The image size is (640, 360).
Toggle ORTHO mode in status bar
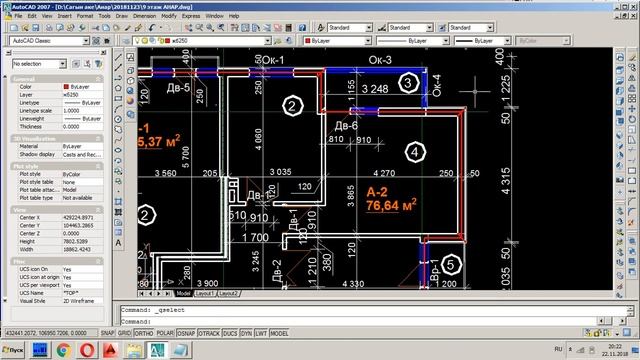tap(143, 333)
